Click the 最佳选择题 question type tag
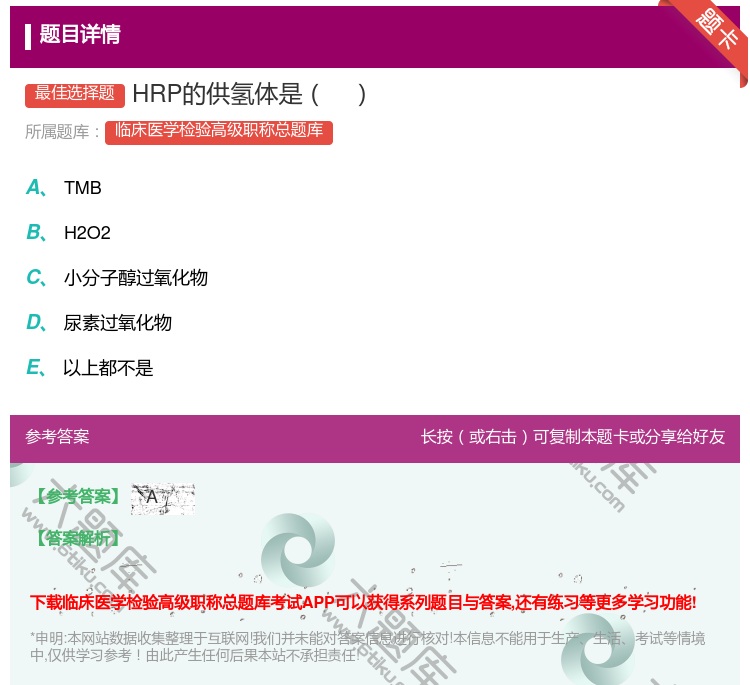Screen dimensions: 750x685 click(x=75, y=94)
